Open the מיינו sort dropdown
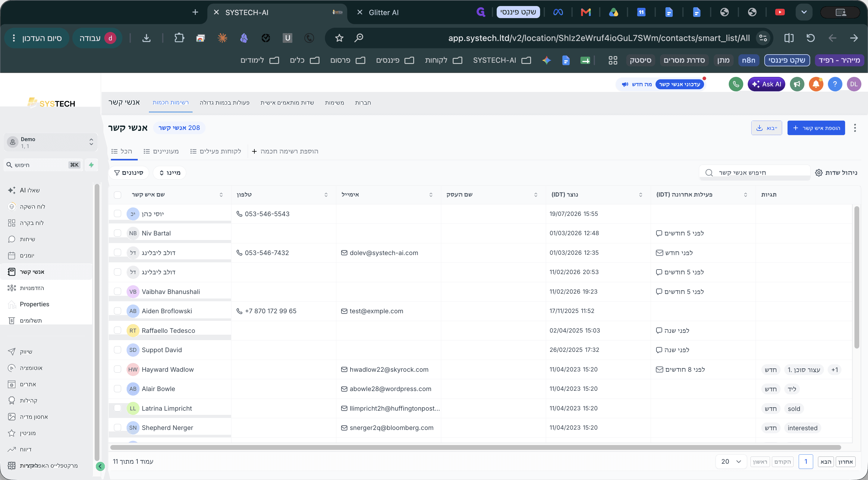Image resolution: width=868 pixels, height=480 pixels. [x=169, y=172]
